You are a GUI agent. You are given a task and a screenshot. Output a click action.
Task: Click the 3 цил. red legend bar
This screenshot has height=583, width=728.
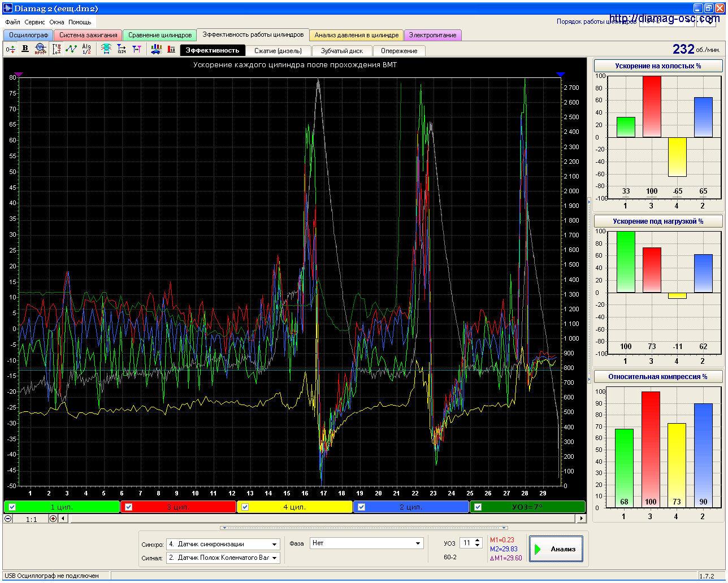click(x=179, y=507)
